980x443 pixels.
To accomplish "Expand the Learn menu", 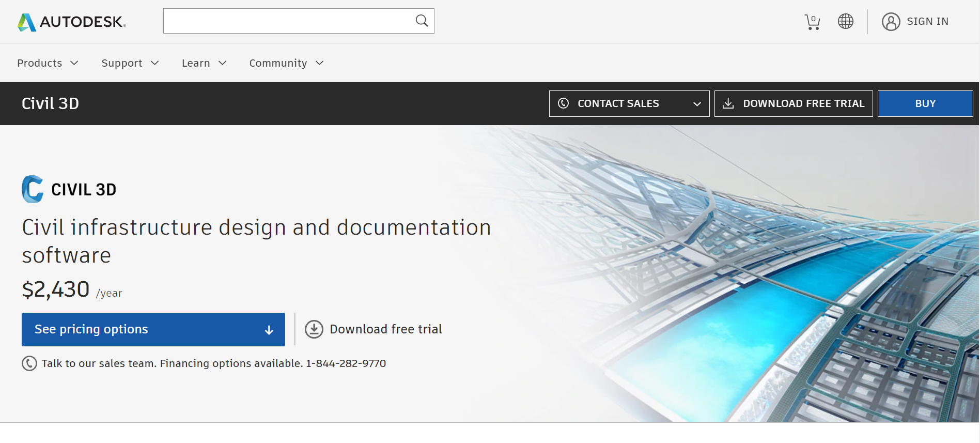I will point(204,63).
